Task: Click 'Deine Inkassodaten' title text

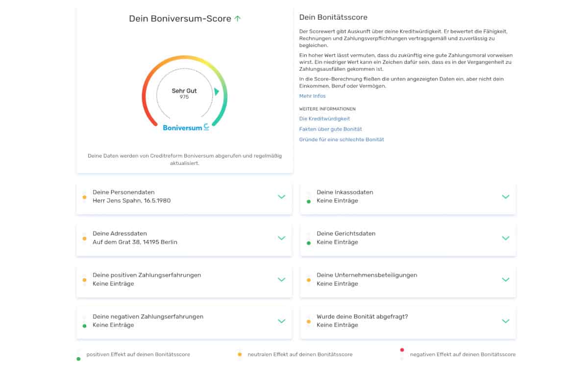Action: pos(345,192)
